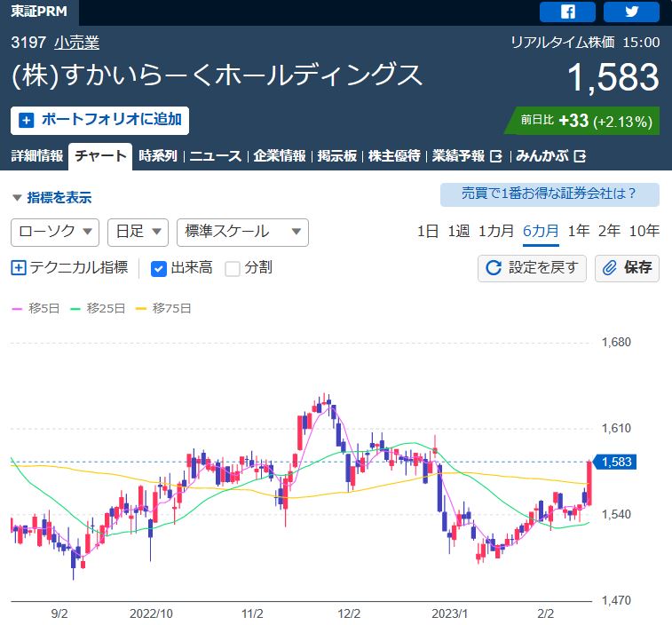Select the 1年 chart range
This screenshot has height=625, width=672.
[x=579, y=232]
